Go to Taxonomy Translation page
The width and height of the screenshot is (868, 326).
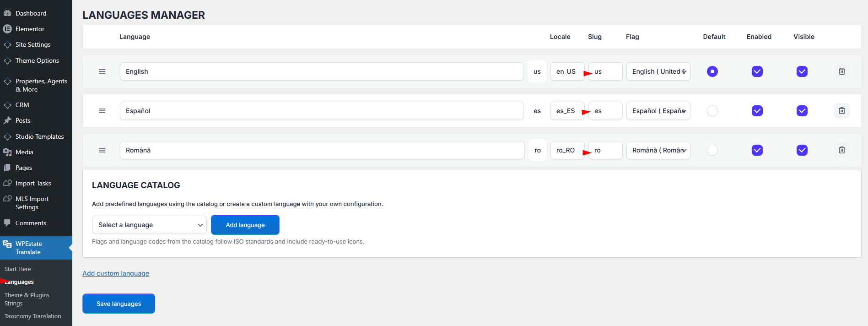32,316
